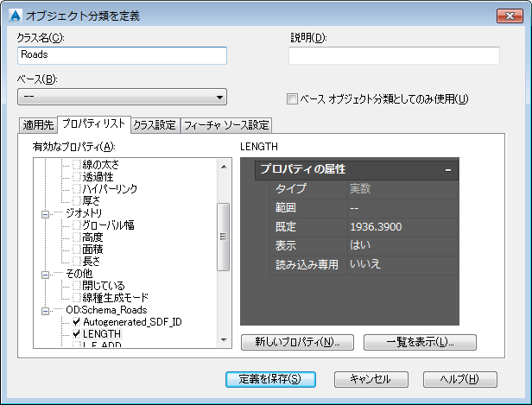532x405 pixels.
Task: Select the ジオメトリ tree category label
Action: coord(84,213)
